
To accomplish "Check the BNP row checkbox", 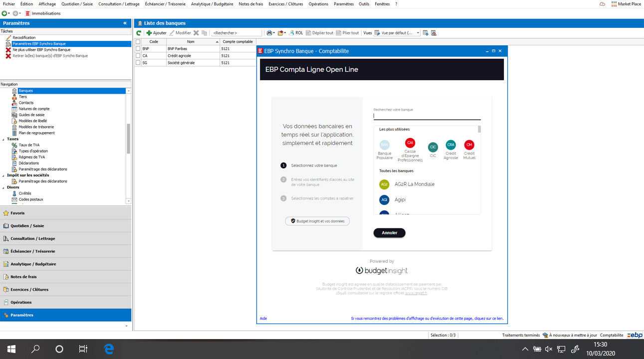I will click(138, 49).
